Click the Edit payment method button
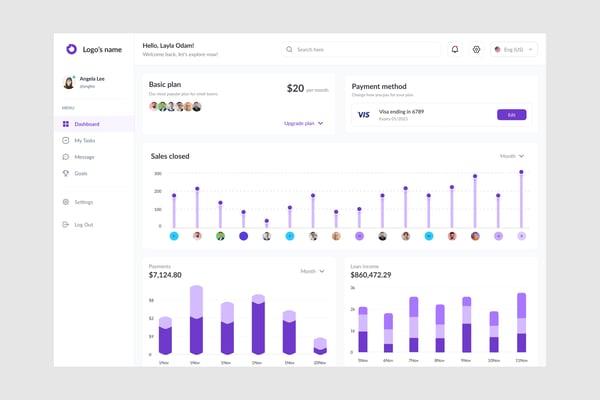 point(512,115)
